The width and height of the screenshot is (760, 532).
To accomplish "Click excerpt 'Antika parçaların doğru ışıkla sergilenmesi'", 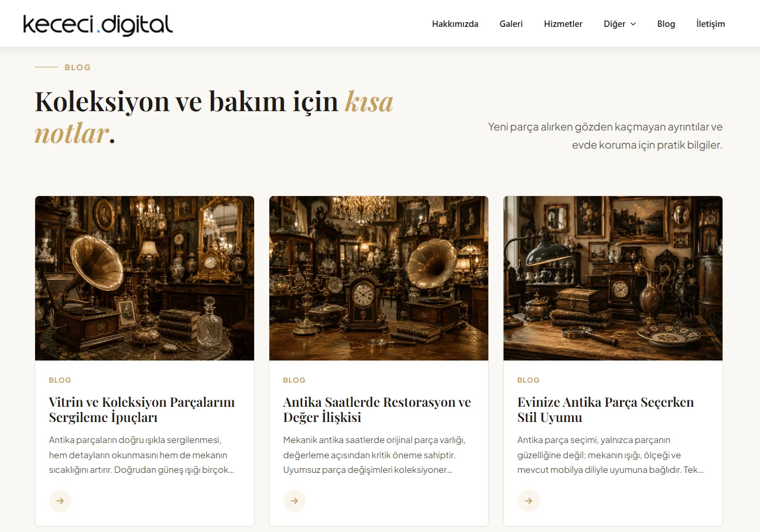I will [x=142, y=455].
